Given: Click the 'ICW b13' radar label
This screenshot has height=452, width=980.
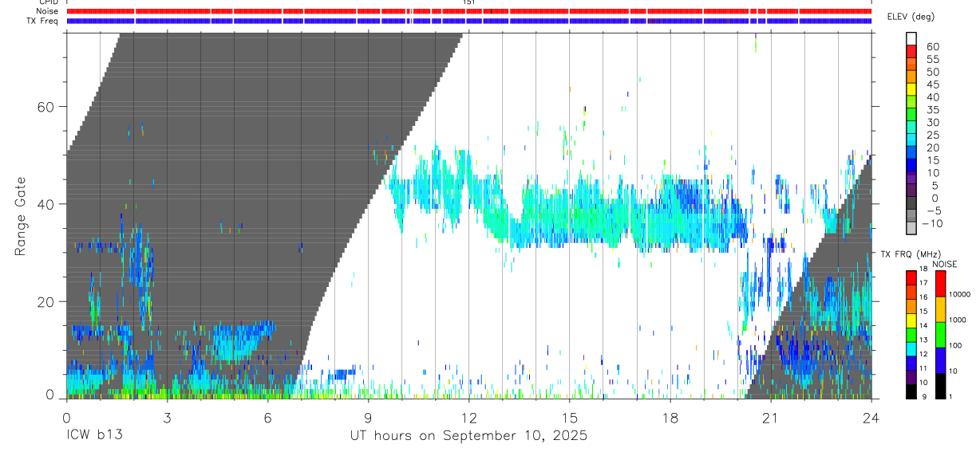Looking at the screenshot, I should coord(95,436).
